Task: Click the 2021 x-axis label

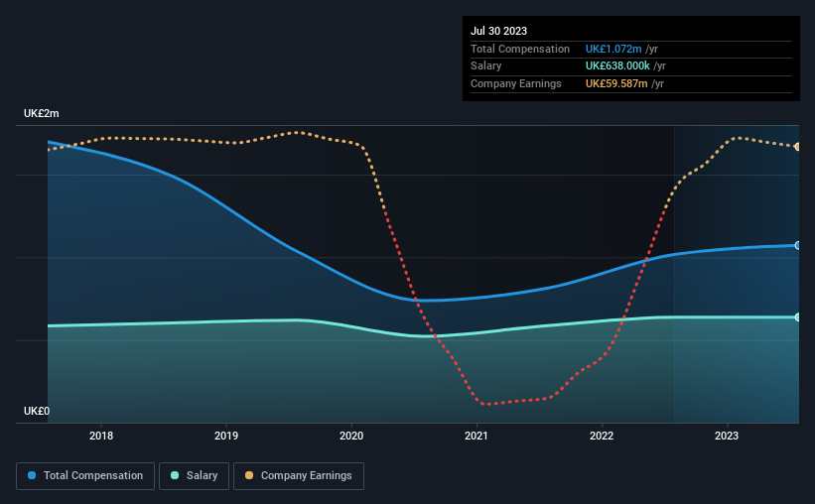Action: click(x=476, y=436)
